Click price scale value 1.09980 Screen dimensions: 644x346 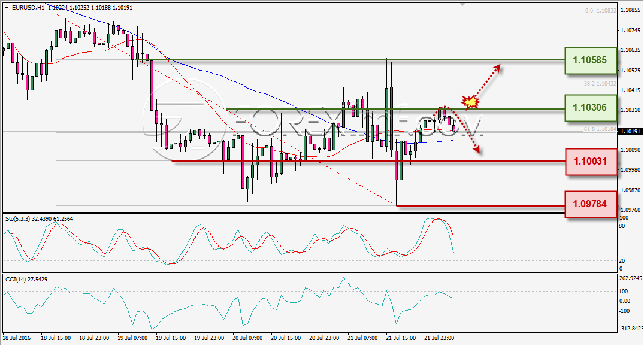point(630,169)
